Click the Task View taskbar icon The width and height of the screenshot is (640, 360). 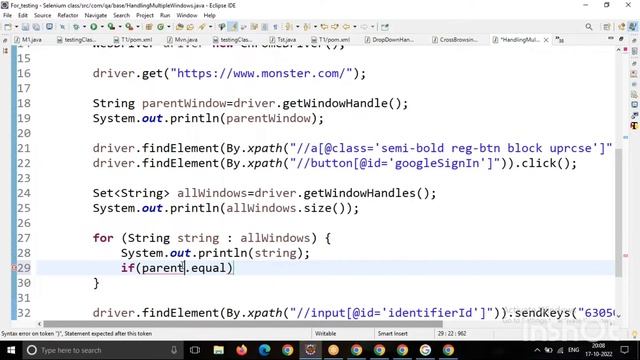[195, 350]
